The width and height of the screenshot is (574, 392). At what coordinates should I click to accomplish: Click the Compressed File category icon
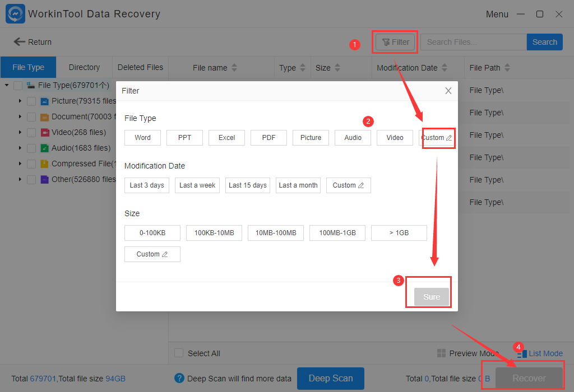coord(45,164)
